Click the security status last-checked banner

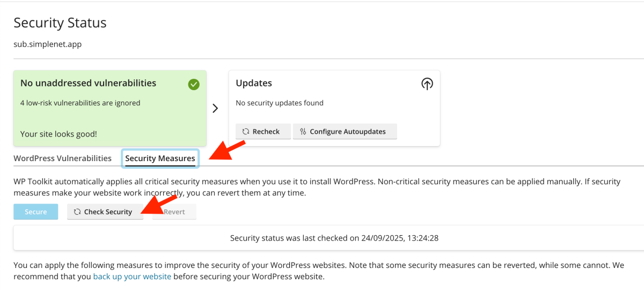[334, 238]
